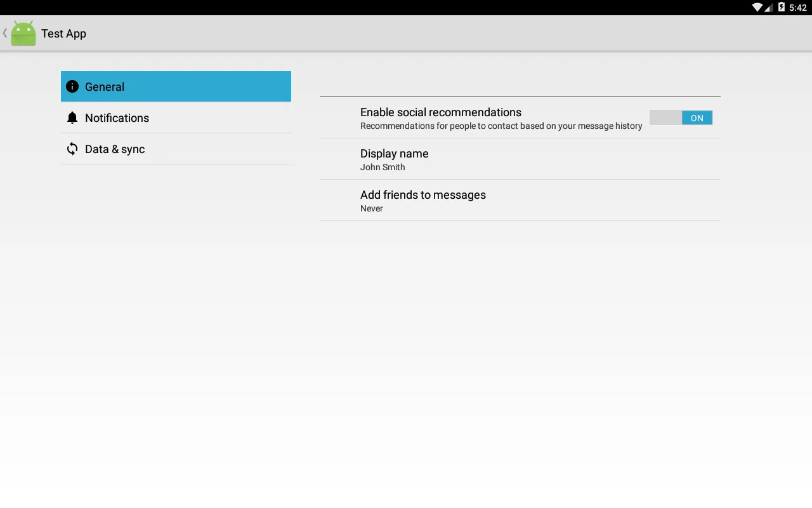Open the Notifications settings category
Image resolution: width=812 pixels, height=508 pixels.
tap(176, 117)
